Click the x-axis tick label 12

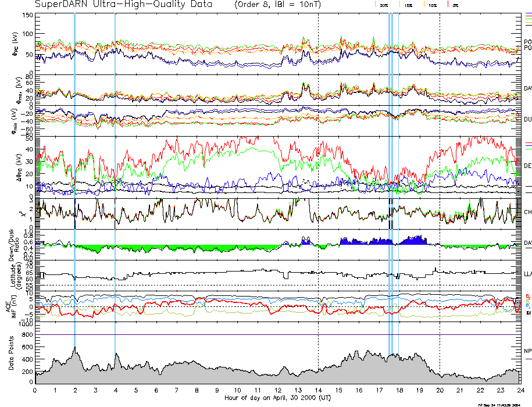[x=278, y=391]
